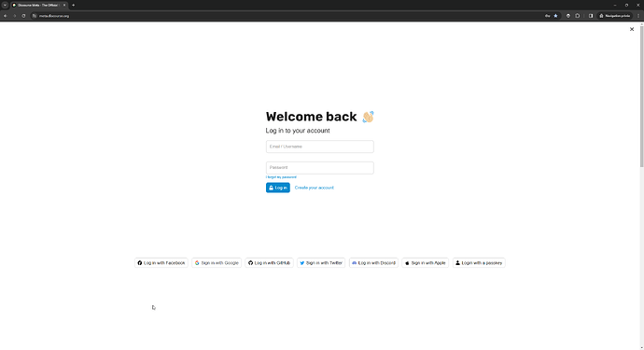Log in with Discord

[x=373, y=263]
